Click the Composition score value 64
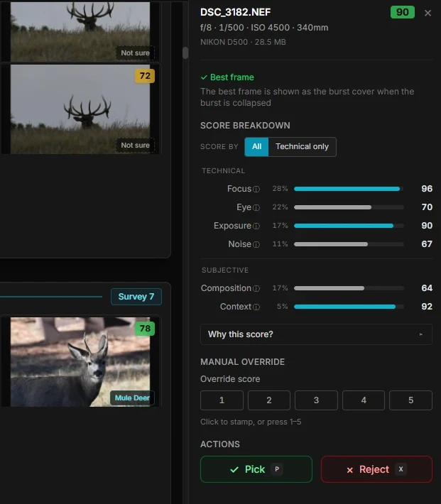The height and width of the screenshot is (504, 441). coord(427,288)
